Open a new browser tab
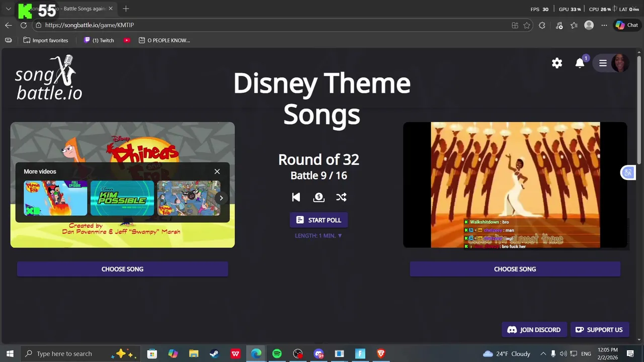This screenshot has width=644, height=362. (126, 9)
